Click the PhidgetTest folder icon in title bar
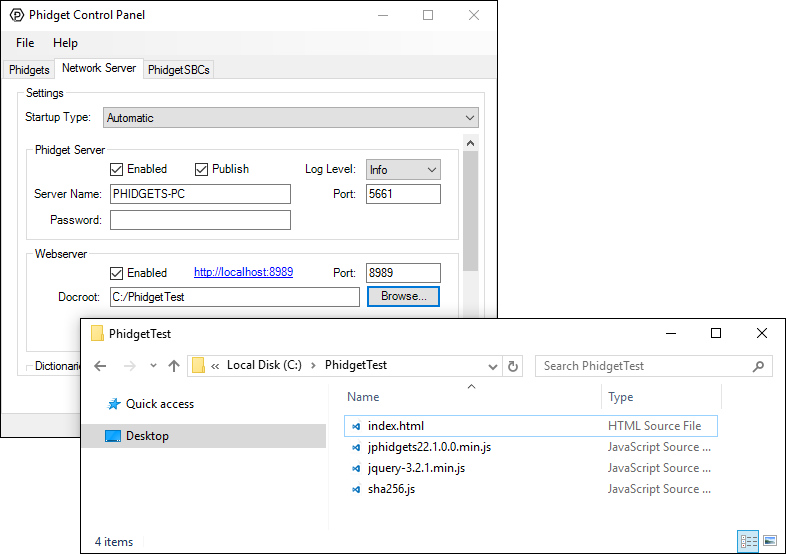The width and height of the screenshot is (786, 554). (97, 333)
